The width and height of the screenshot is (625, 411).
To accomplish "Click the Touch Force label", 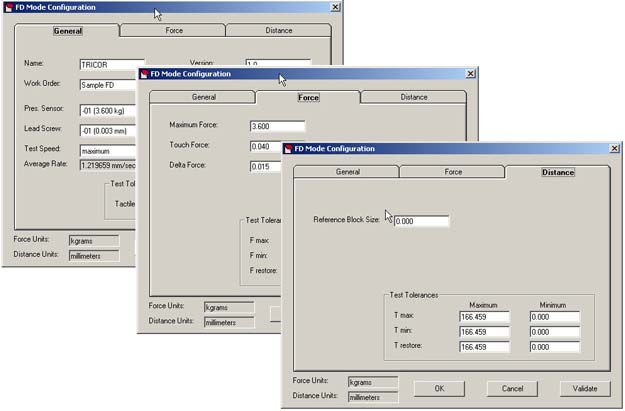I will click(189, 145).
